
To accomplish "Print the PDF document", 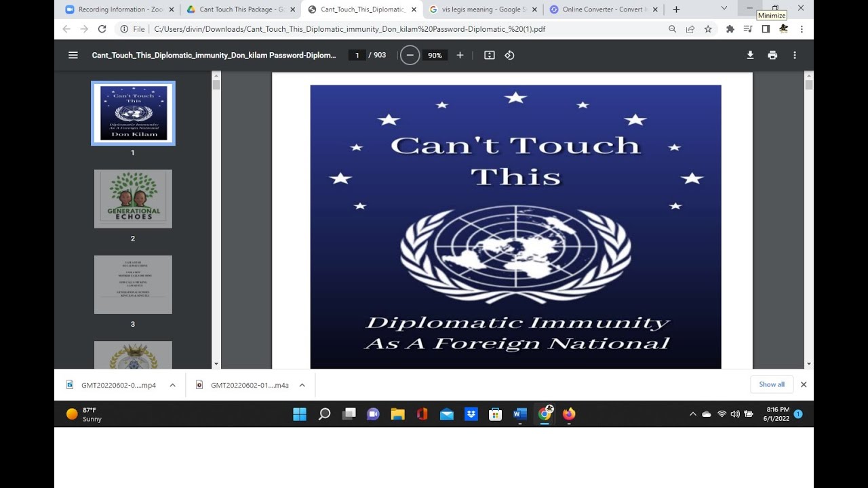I will pos(772,56).
